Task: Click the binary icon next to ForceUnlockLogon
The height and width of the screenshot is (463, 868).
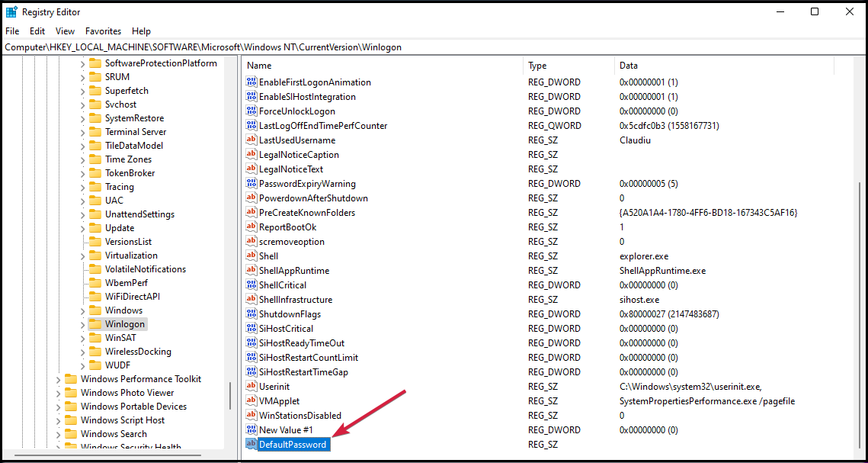Action: 251,111
